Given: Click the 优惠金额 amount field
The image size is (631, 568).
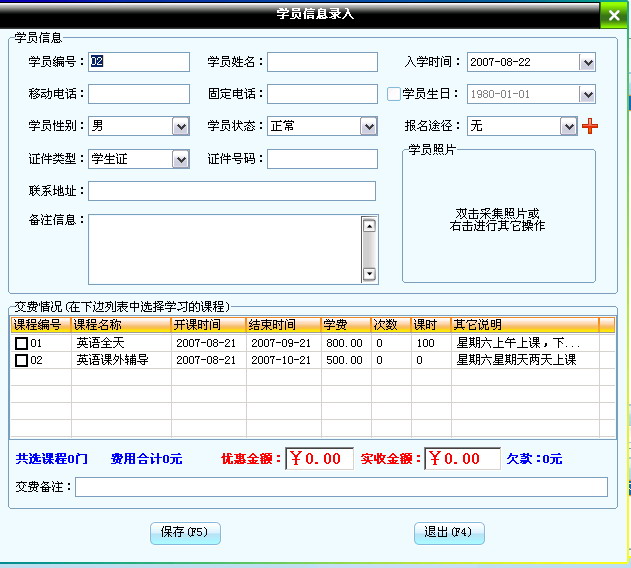Looking at the screenshot, I should 319,459.
